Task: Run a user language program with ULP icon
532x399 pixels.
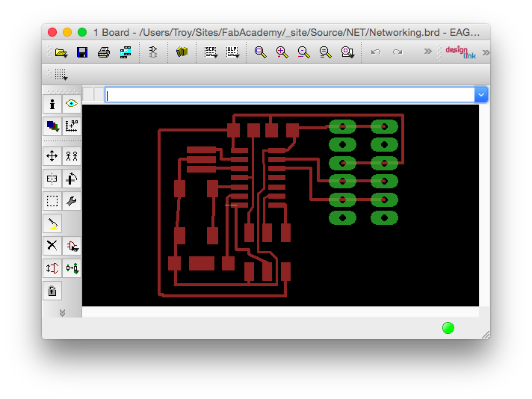Action: tap(232, 52)
